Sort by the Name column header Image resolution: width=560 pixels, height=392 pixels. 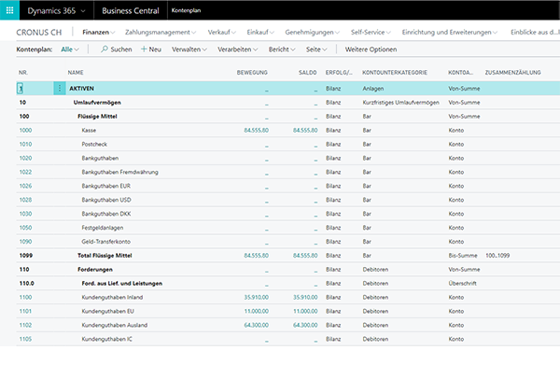click(77, 72)
